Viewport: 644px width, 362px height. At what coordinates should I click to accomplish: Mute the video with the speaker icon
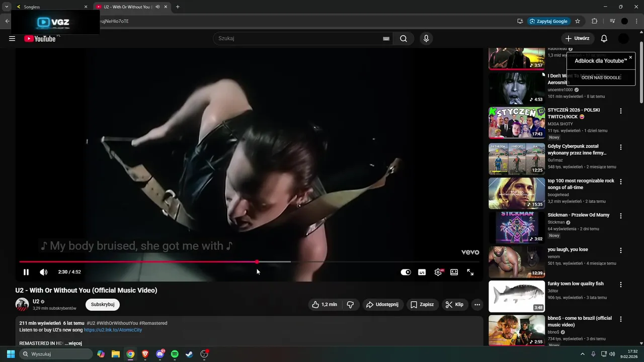(x=44, y=272)
